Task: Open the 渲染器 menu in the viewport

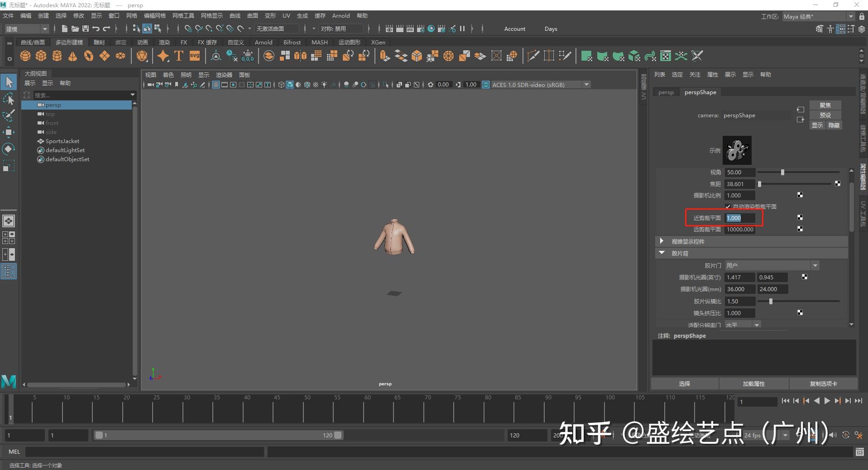Action: point(224,75)
